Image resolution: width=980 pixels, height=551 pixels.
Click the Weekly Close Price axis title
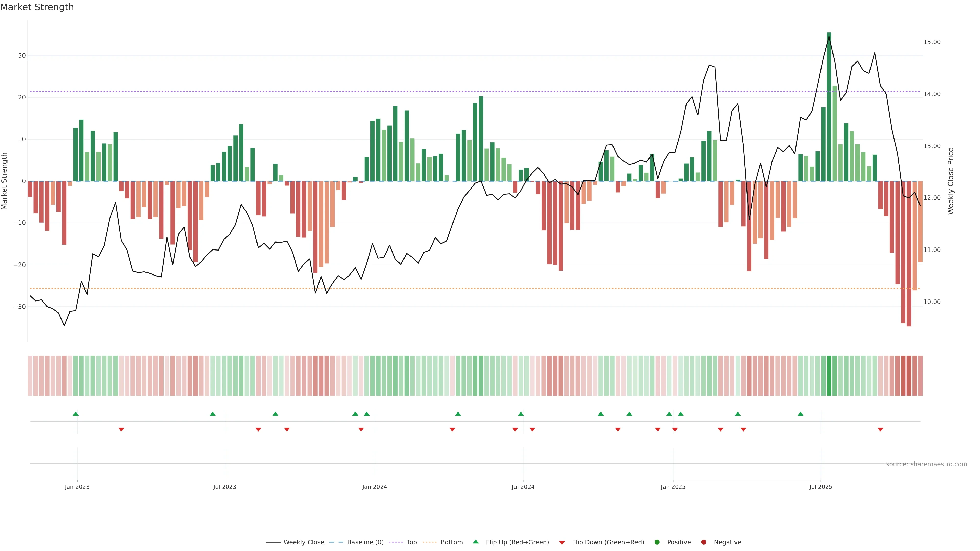click(951, 181)
